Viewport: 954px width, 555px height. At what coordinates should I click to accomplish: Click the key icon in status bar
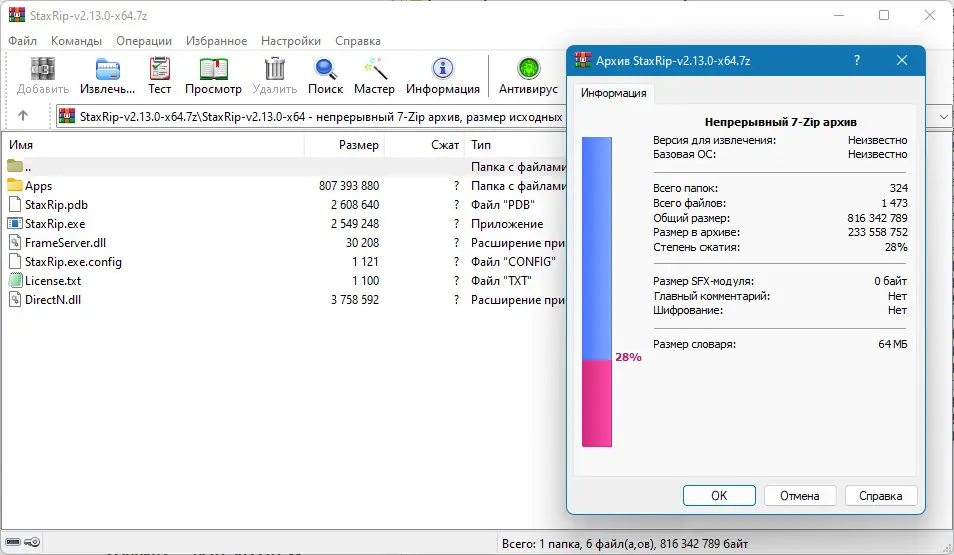coord(33,542)
